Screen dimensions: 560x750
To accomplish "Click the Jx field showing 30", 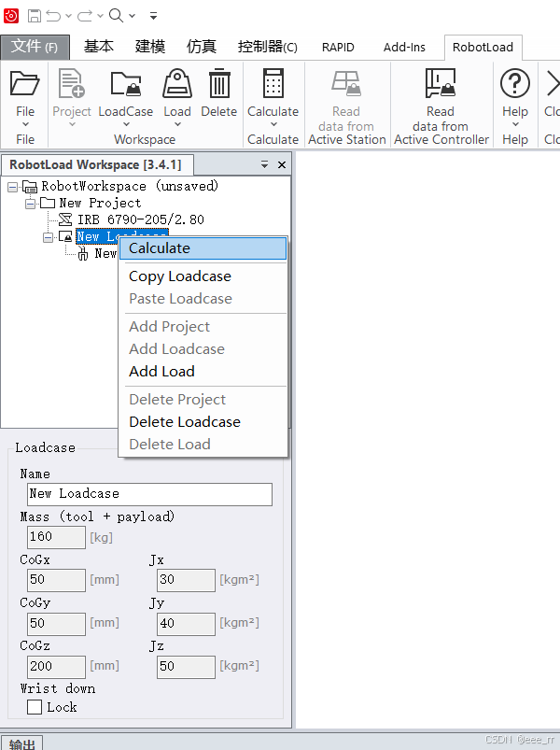I will 186,580.
